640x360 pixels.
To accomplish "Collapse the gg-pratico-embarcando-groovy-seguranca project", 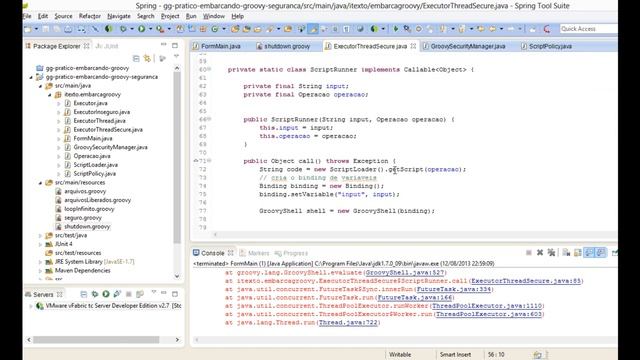I will [x=31, y=77].
